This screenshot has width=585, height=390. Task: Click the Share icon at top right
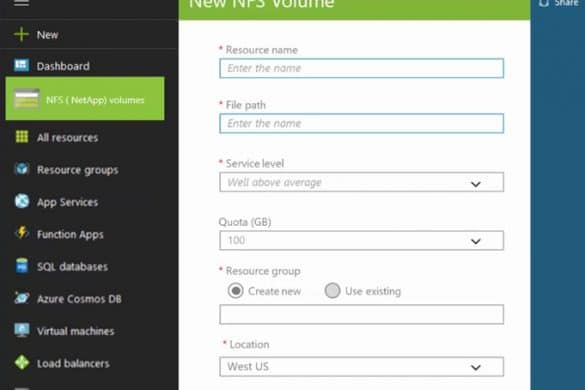pos(544,3)
